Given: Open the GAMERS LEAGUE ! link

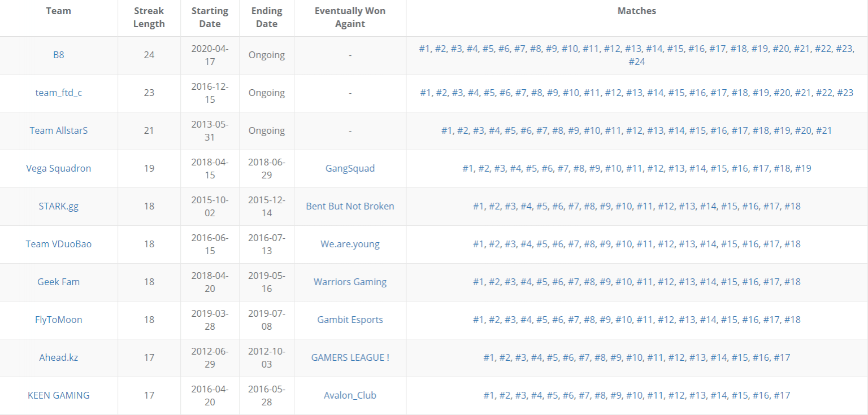Looking at the screenshot, I should point(350,358).
